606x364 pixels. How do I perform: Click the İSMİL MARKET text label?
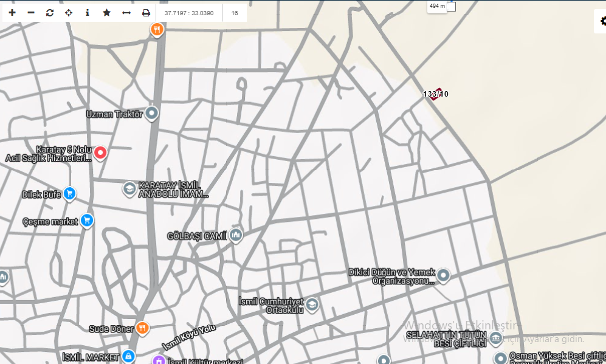click(x=91, y=357)
